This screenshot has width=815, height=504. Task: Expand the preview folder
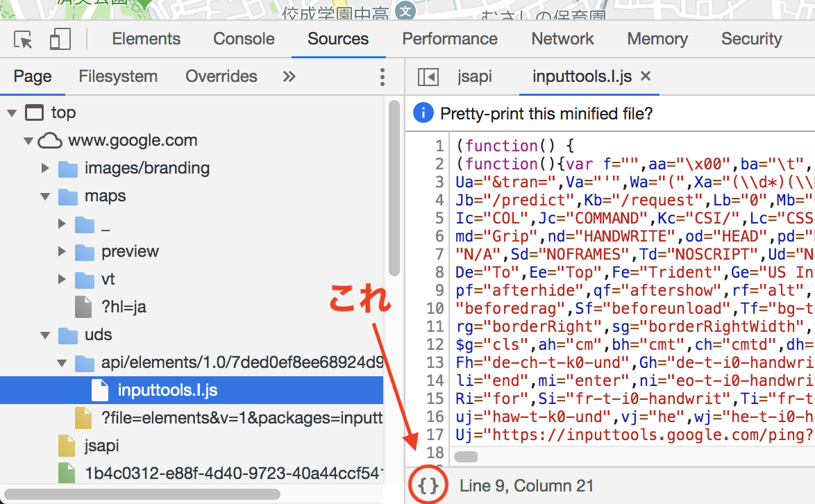click(62, 251)
